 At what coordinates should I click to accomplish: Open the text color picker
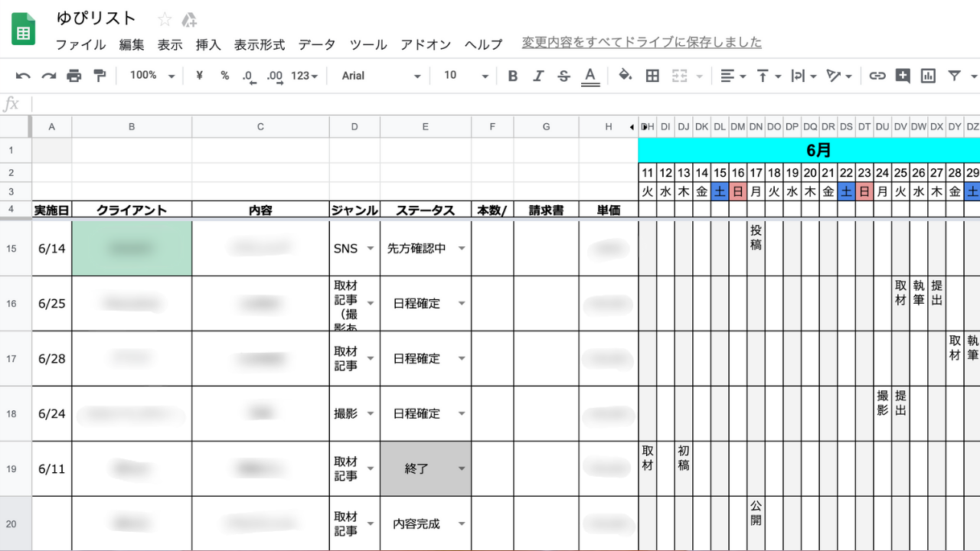[590, 76]
